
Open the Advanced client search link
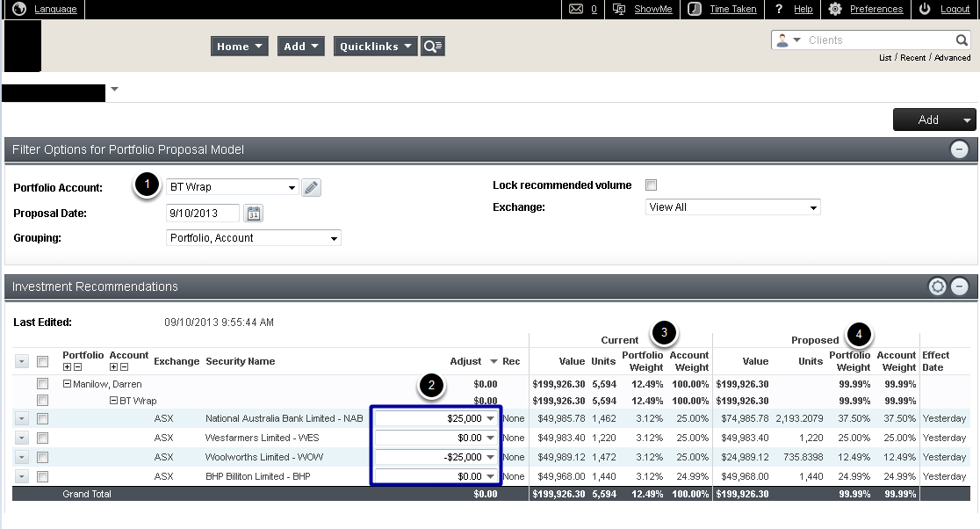953,57
